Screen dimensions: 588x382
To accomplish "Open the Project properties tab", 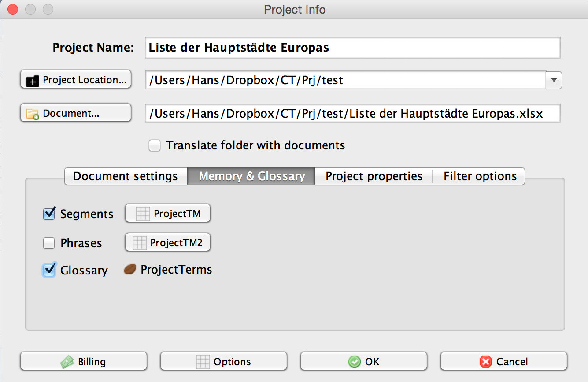I will click(x=374, y=176).
